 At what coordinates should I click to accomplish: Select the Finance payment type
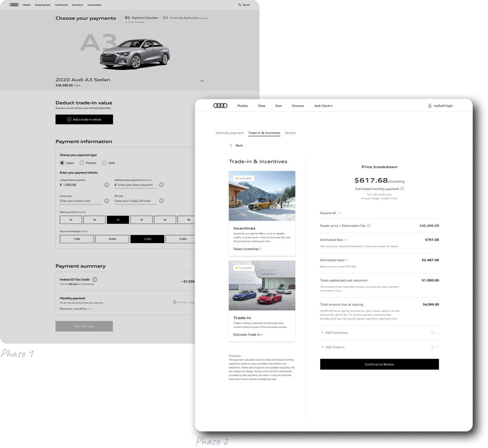point(82,163)
